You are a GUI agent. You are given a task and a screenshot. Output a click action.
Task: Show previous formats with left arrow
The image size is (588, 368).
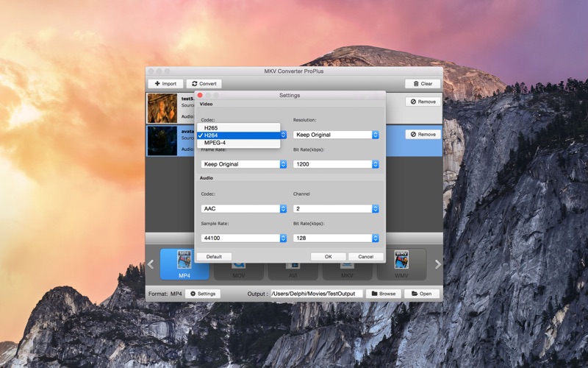151,265
